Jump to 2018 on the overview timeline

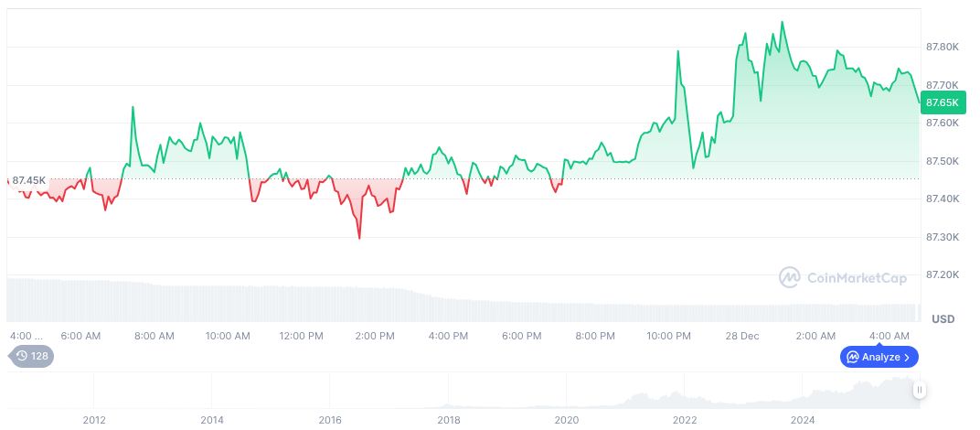click(x=449, y=420)
